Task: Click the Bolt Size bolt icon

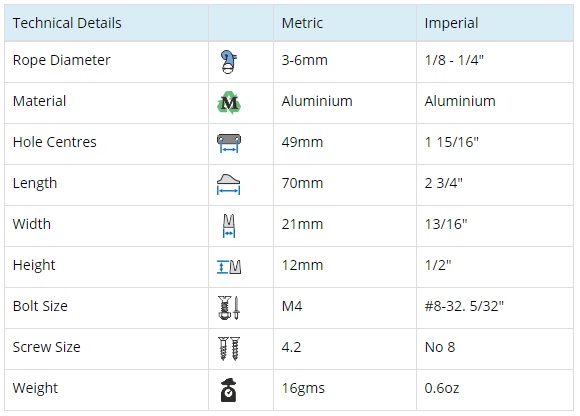Action: coord(229,308)
